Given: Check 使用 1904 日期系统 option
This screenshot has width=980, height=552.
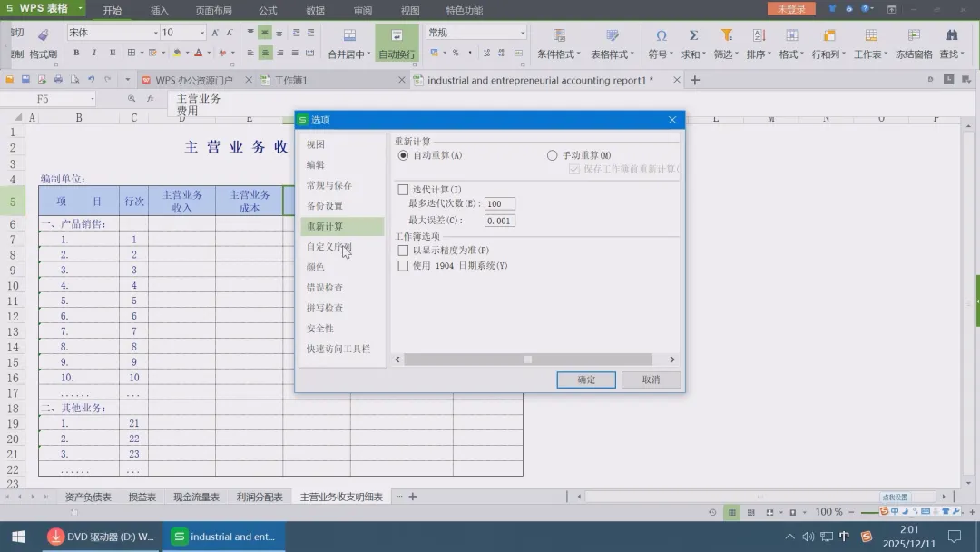Looking at the screenshot, I should (403, 266).
